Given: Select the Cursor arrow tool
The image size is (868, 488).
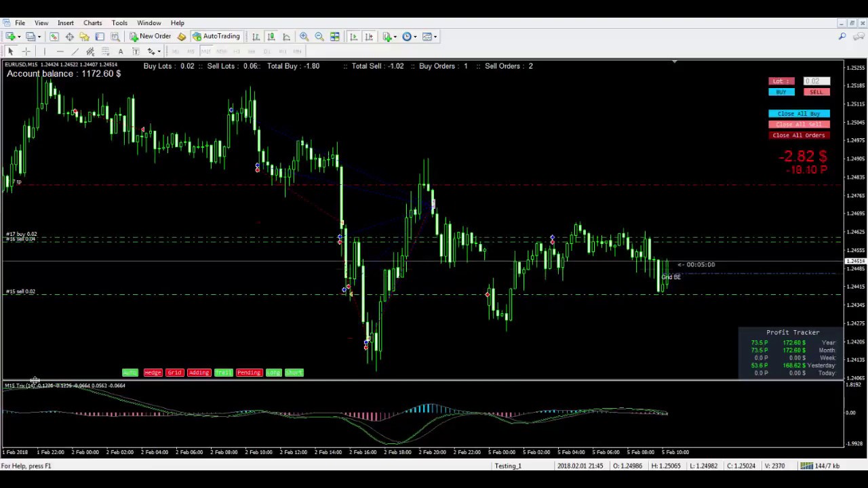Looking at the screenshot, I should tap(11, 52).
